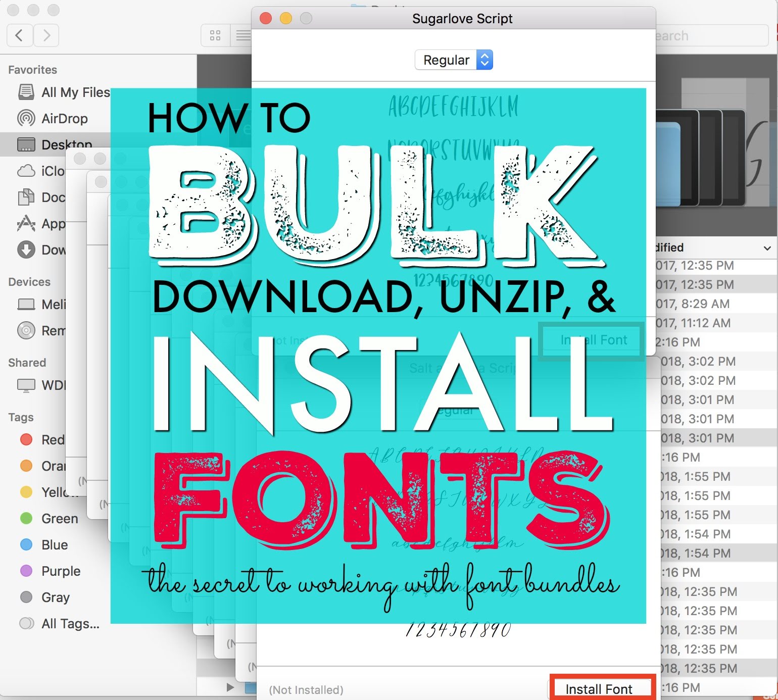
Task: Show All Tags in sidebar
Action: click(59, 624)
